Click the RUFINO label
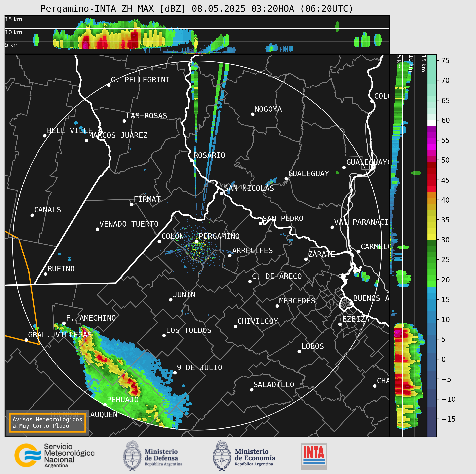 tap(61, 269)
